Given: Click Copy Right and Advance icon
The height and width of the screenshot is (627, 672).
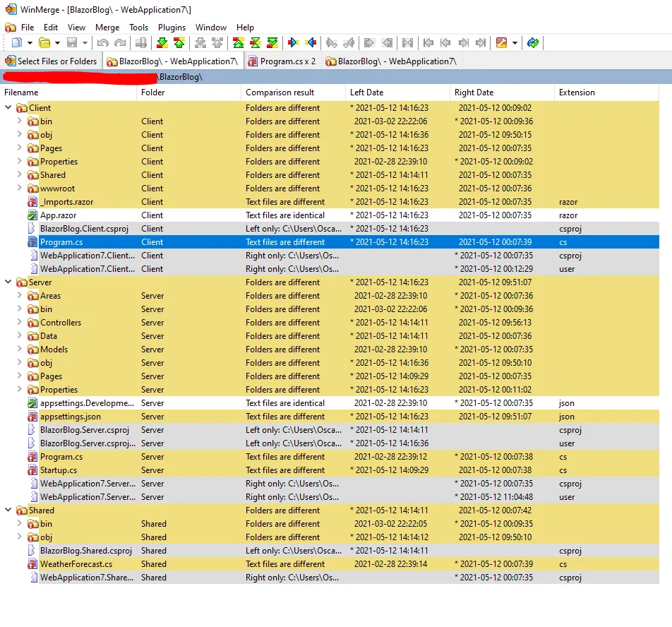Looking at the screenshot, I should coord(331,42).
